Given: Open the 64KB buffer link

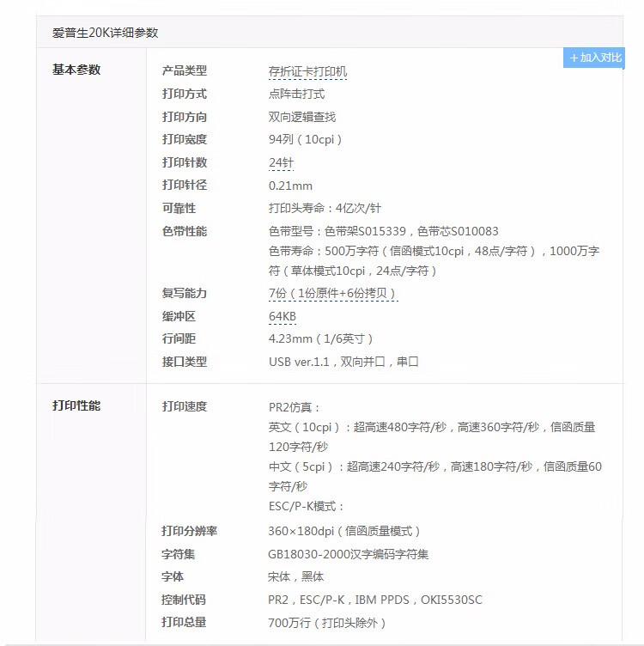Looking at the screenshot, I should pos(282,316).
